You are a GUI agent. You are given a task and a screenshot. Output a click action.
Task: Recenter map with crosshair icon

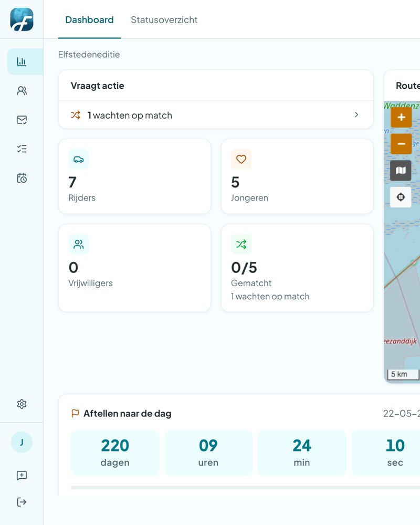click(401, 197)
